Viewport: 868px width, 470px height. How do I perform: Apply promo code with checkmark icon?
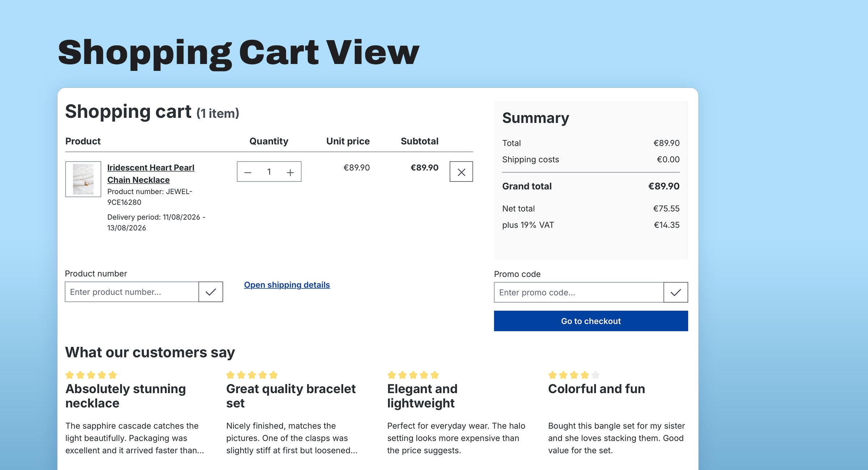tap(676, 292)
